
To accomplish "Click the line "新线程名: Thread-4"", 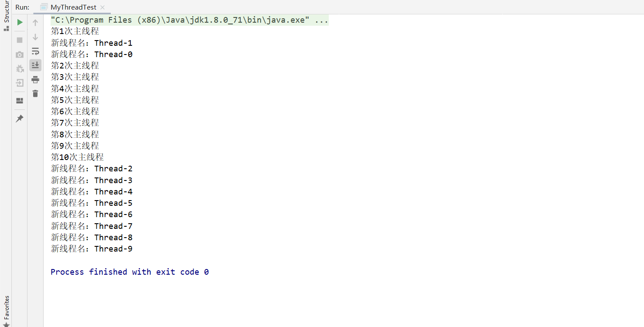I will (92, 191).
